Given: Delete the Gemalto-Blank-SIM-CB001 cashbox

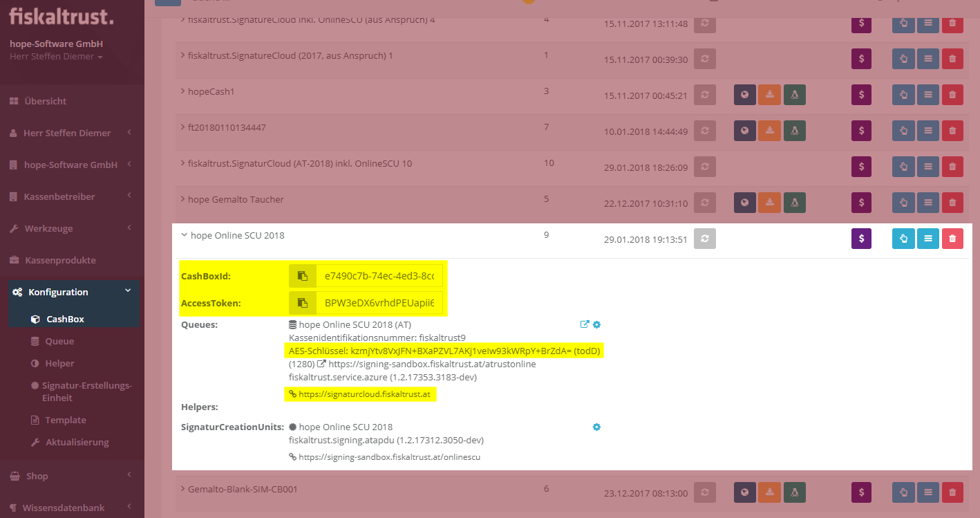Looking at the screenshot, I should coord(952,492).
